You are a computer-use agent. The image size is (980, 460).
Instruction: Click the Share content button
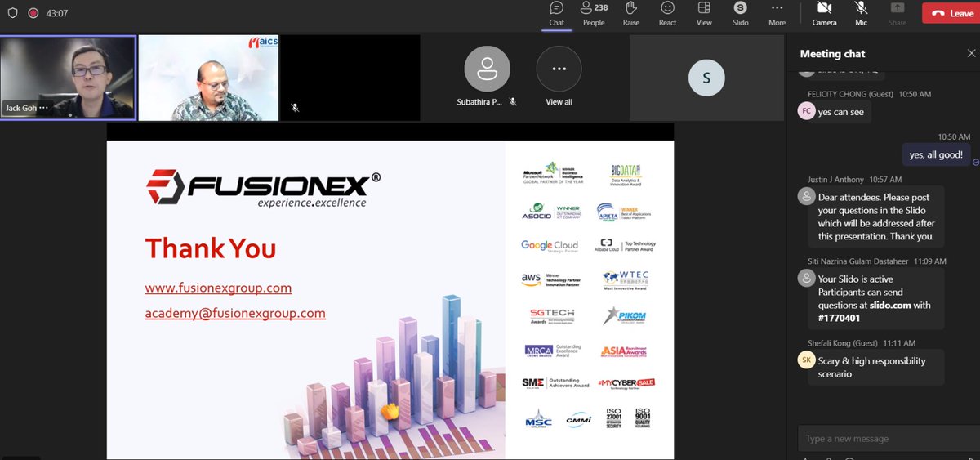898,13
